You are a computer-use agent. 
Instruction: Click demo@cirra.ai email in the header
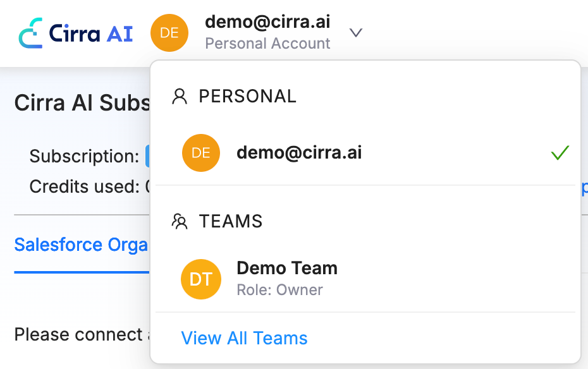pyautogui.click(x=267, y=22)
